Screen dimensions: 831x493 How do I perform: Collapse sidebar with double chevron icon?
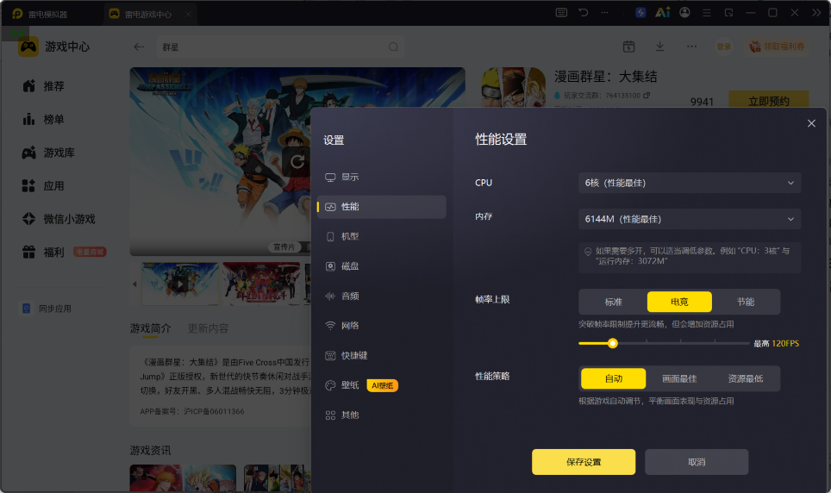pos(817,13)
